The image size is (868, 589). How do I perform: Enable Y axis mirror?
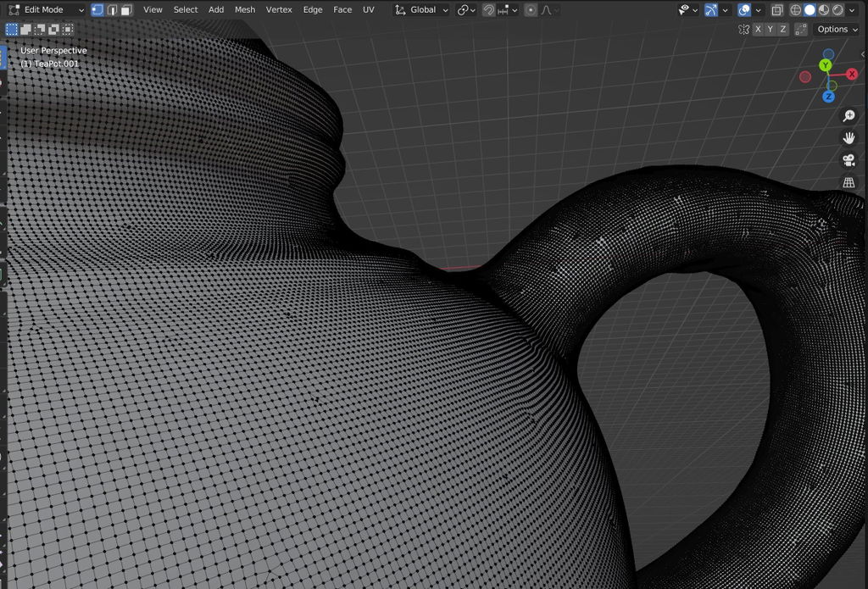[x=770, y=30]
